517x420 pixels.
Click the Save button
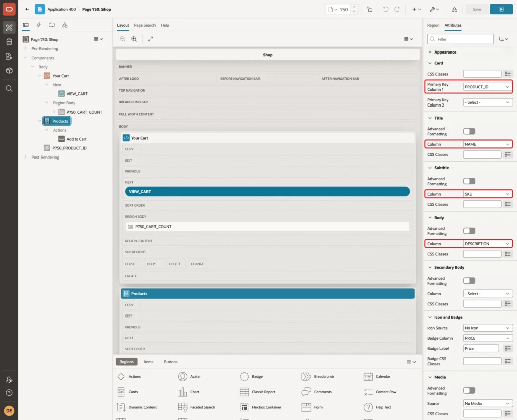click(x=477, y=9)
